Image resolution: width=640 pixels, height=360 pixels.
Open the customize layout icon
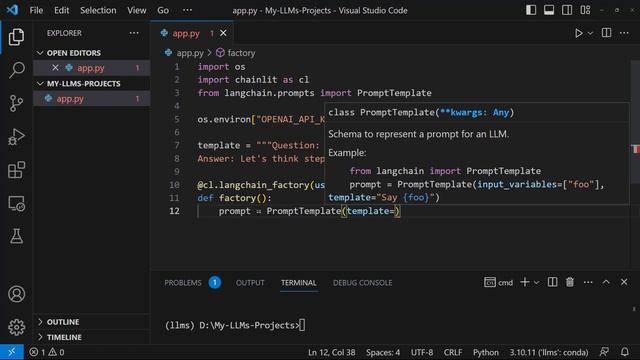tap(585, 10)
